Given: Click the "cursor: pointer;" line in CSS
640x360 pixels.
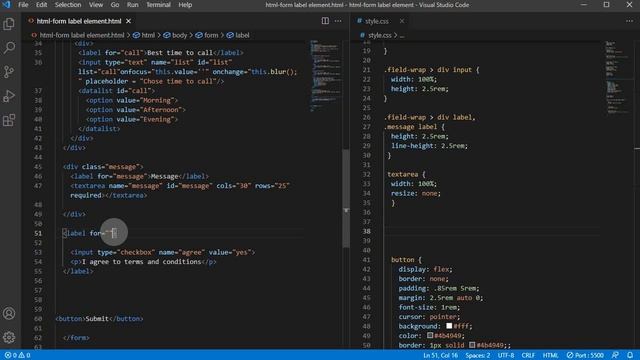Looking at the screenshot, I should click(x=429, y=317).
